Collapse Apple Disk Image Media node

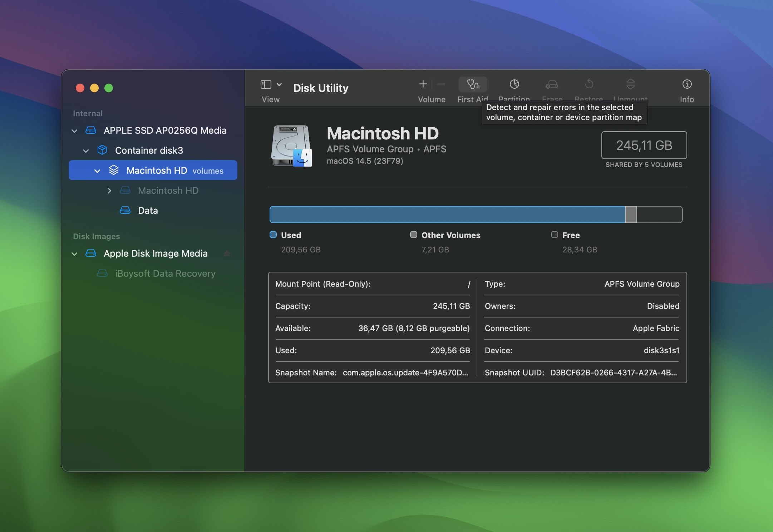click(74, 254)
